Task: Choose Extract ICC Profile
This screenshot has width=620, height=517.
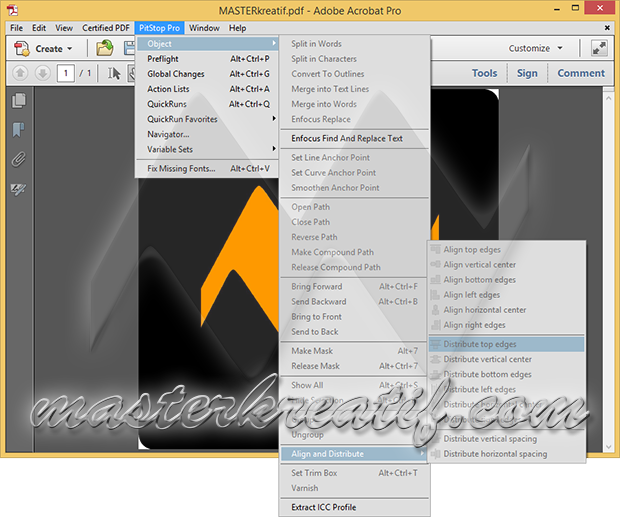Action: pos(354,507)
